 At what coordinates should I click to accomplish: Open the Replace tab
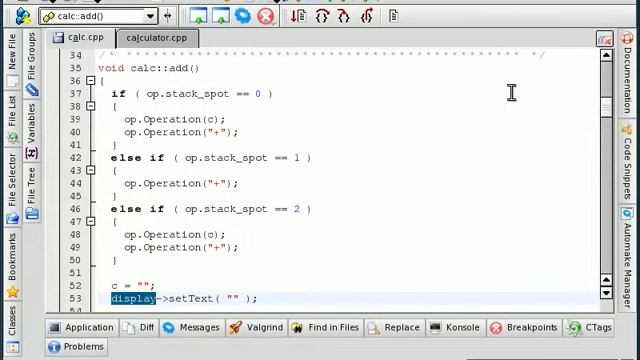[394, 328]
